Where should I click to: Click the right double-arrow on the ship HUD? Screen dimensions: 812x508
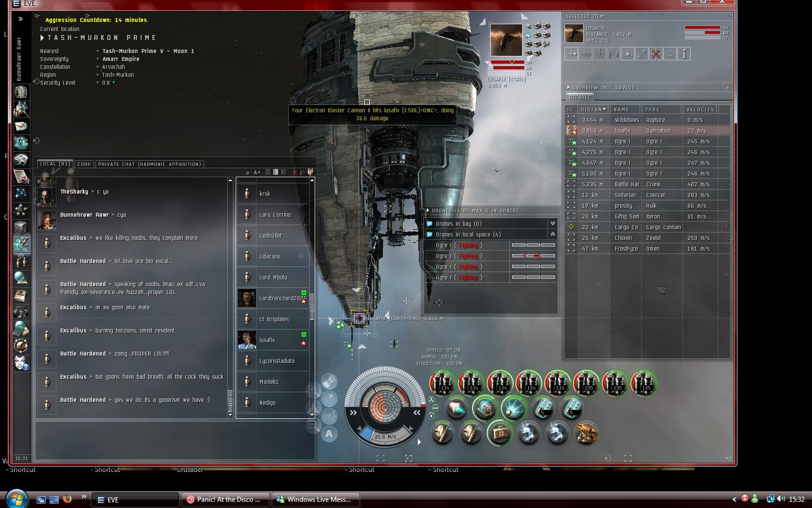pyautogui.click(x=417, y=413)
